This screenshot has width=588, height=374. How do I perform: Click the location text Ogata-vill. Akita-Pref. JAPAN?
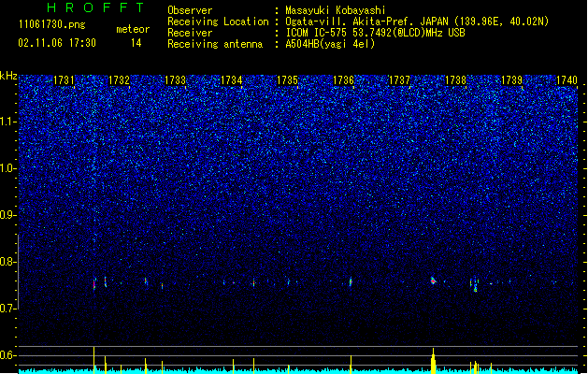(x=366, y=22)
